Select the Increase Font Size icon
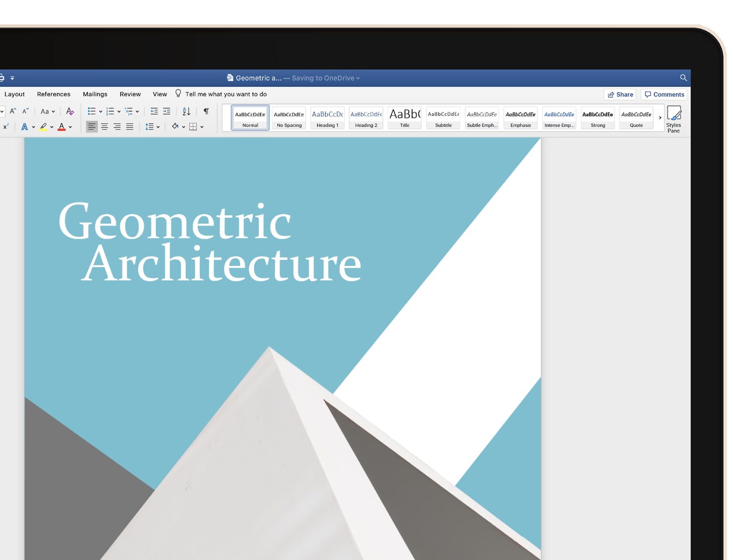The width and height of the screenshot is (733, 560). [12, 111]
